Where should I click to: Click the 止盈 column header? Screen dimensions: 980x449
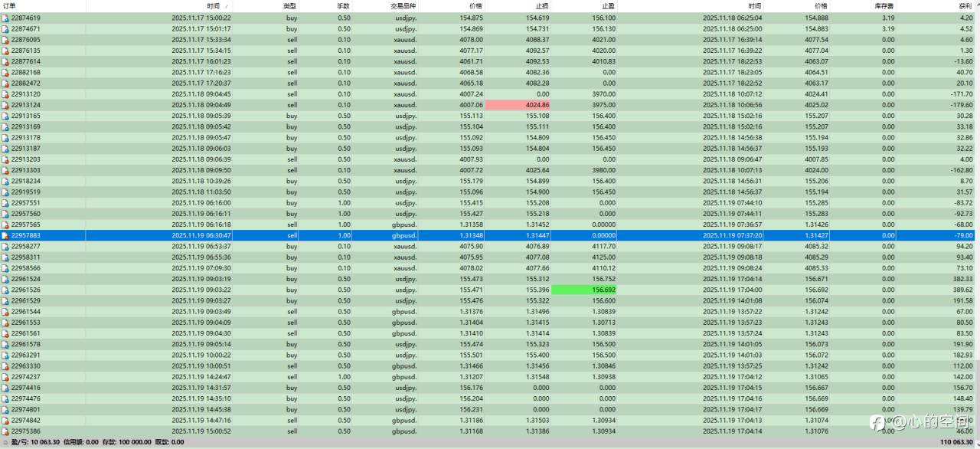point(608,6)
